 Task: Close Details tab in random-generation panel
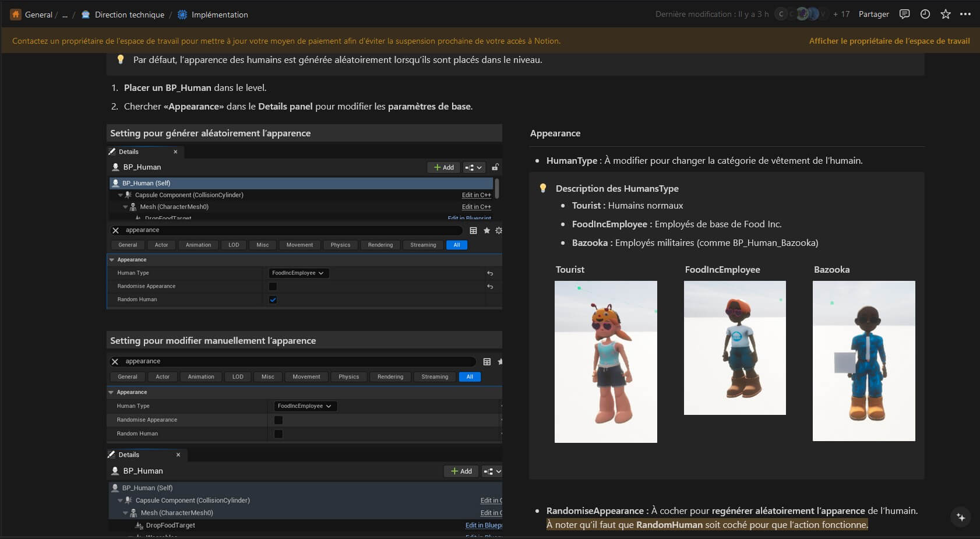[175, 152]
